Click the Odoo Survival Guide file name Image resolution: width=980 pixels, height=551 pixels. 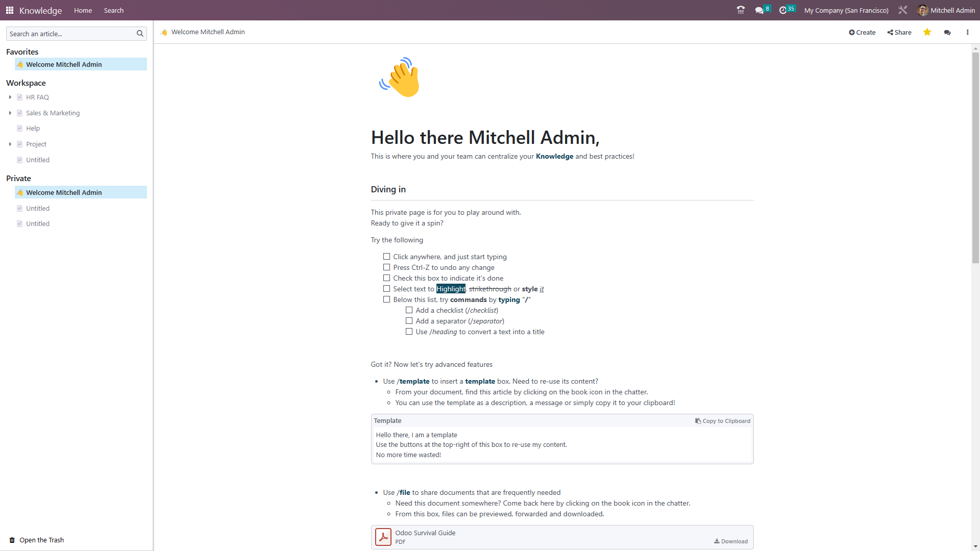[x=425, y=533]
